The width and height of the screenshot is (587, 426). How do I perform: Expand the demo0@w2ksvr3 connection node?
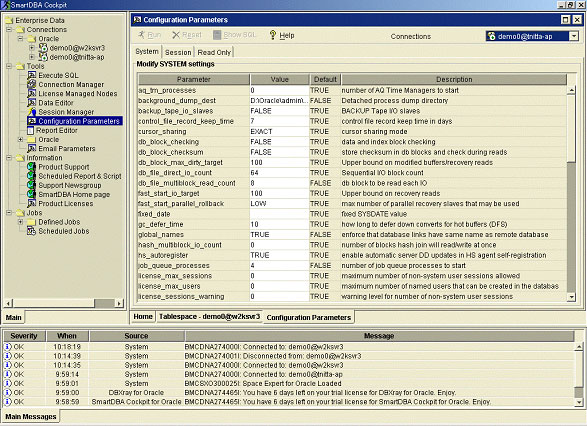[32, 48]
